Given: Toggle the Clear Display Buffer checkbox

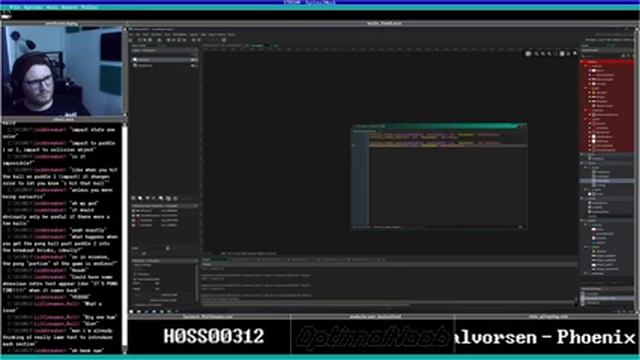Looking at the screenshot, I should coord(134,279).
